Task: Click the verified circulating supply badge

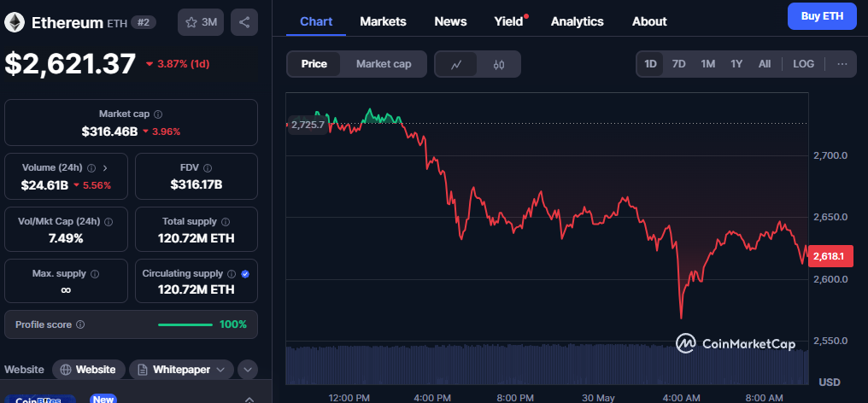Action: point(245,273)
